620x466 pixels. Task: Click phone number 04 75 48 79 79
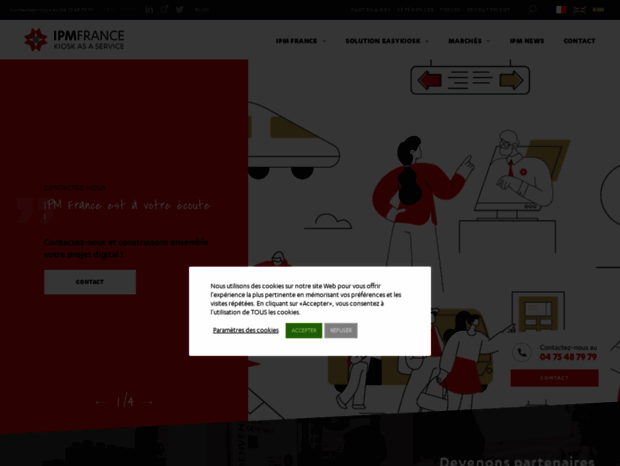[568, 357]
